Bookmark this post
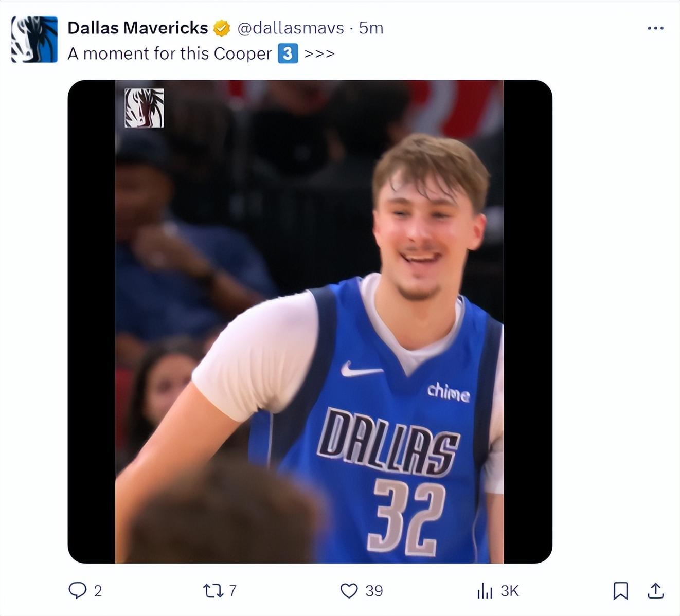Viewport: 680px width, 616px height. [621, 590]
